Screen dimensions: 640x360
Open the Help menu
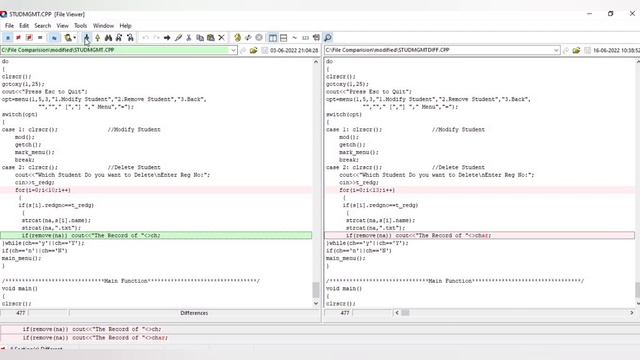coord(125,26)
